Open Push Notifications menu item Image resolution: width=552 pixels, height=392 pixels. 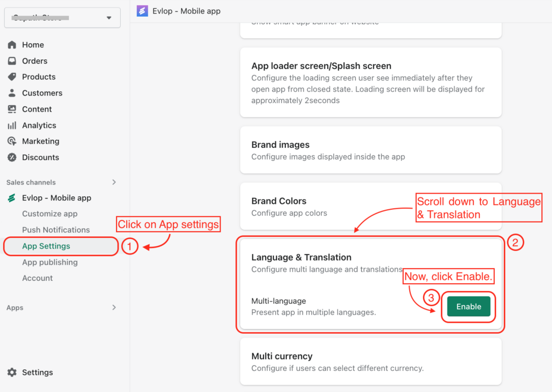tap(56, 230)
